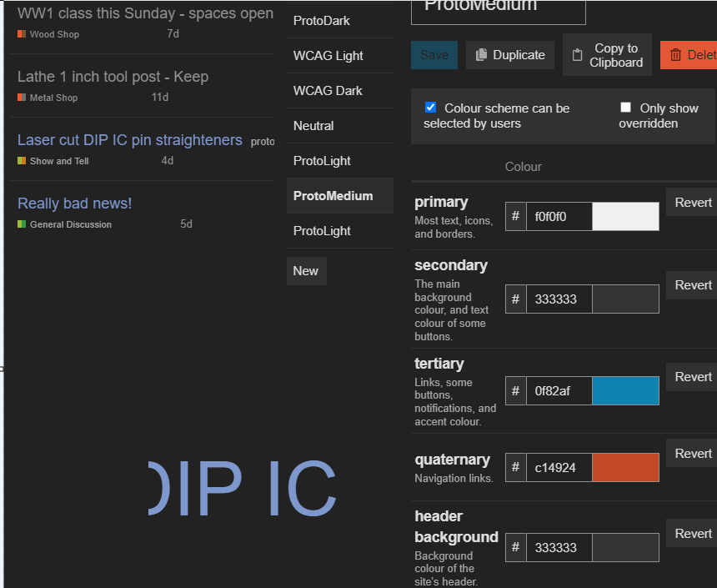717x588 pixels.
Task: Open 'Lathe 1 inch tool post - Keep' topic
Action: pyautogui.click(x=113, y=77)
